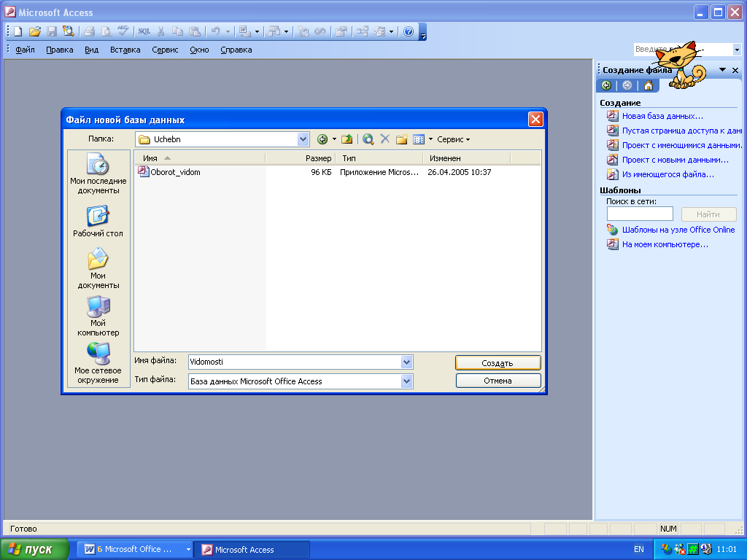Click the Open folder toolbar icon
747x560 pixels.
[35, 32]
